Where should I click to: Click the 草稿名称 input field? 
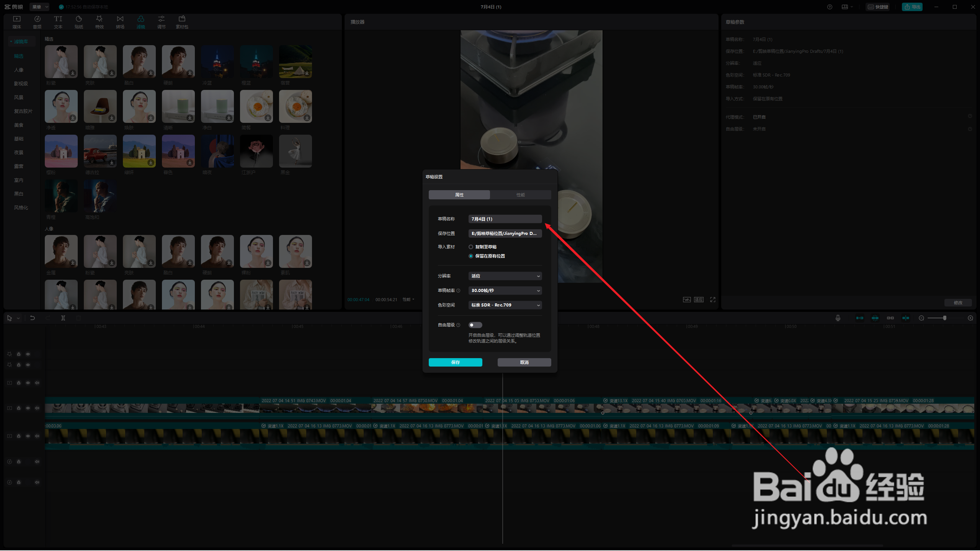click(505, 219)
